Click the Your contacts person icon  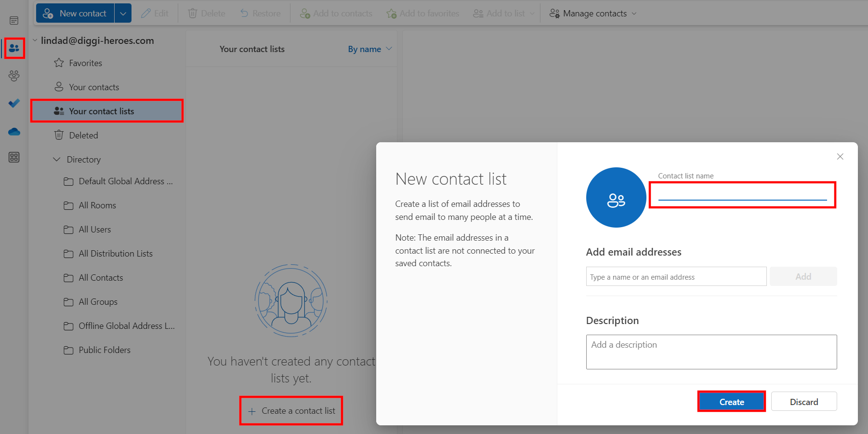(x=59, y=87)
